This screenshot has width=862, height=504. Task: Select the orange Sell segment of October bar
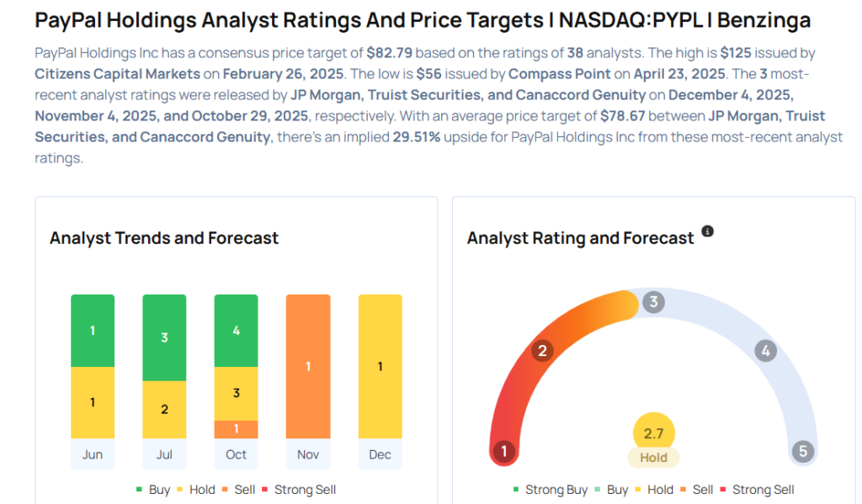(x=237, y=429)
